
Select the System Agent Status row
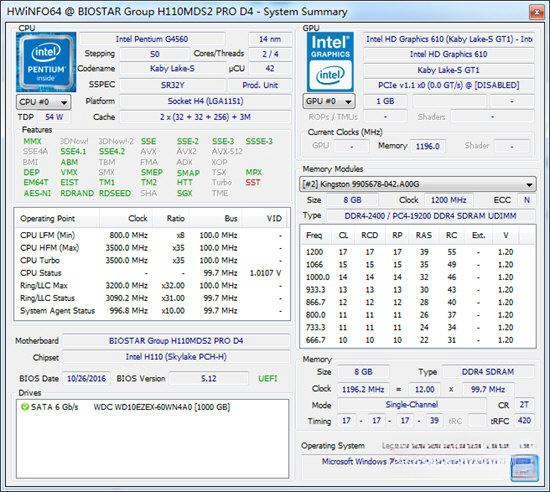pos(152,311)
